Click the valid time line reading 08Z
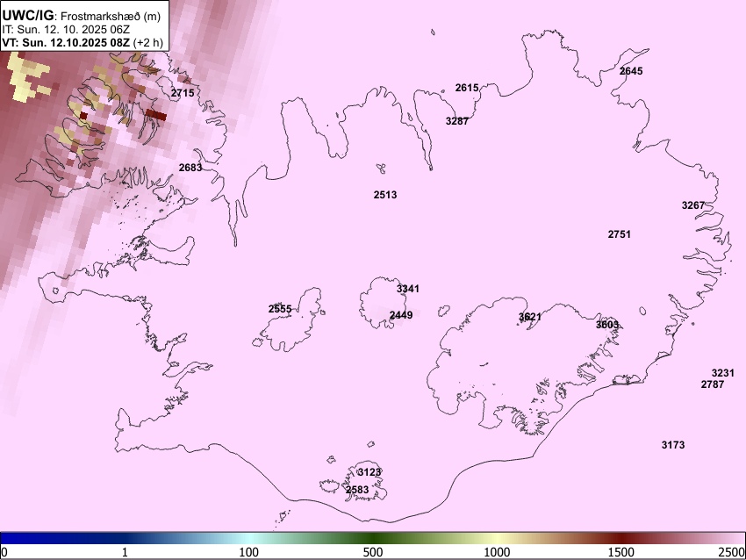 [82, 42]
